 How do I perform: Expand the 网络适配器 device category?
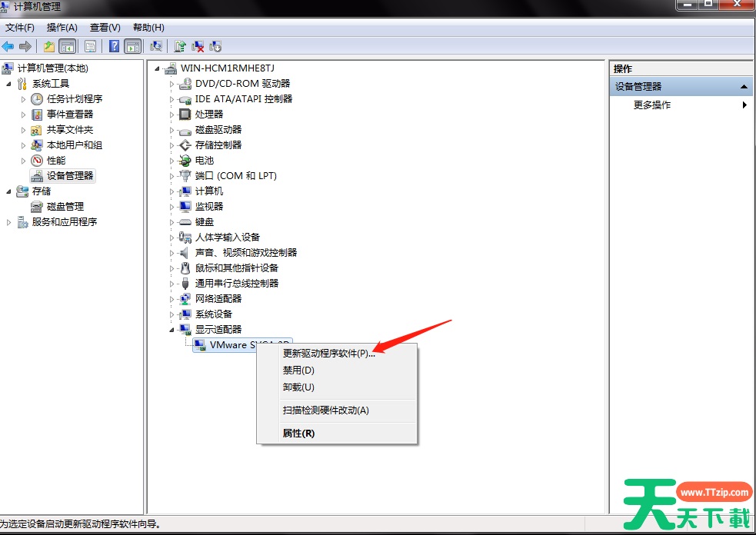pos(172,299)
